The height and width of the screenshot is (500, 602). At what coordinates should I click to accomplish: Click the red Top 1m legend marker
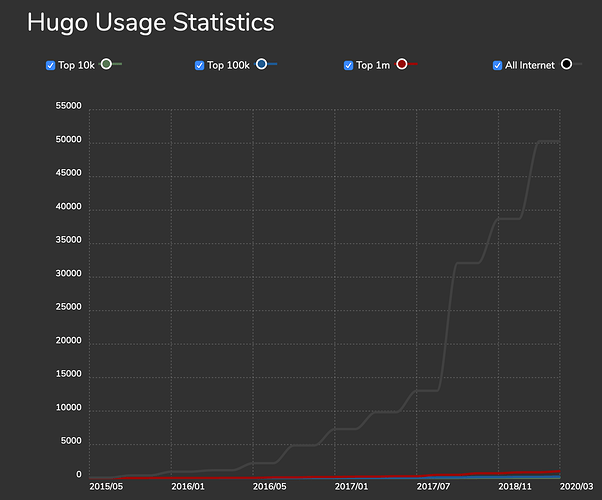(402, 64)
